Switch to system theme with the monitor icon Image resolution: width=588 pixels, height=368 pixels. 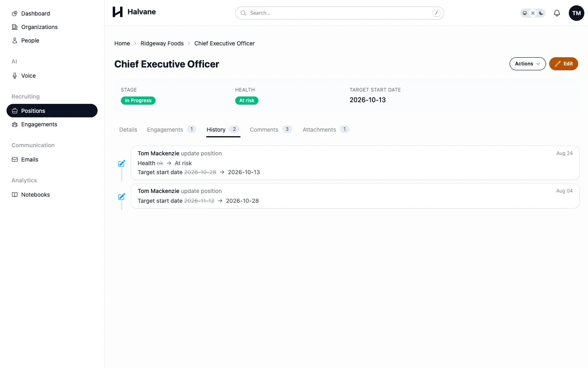click(x=525, y=13)
